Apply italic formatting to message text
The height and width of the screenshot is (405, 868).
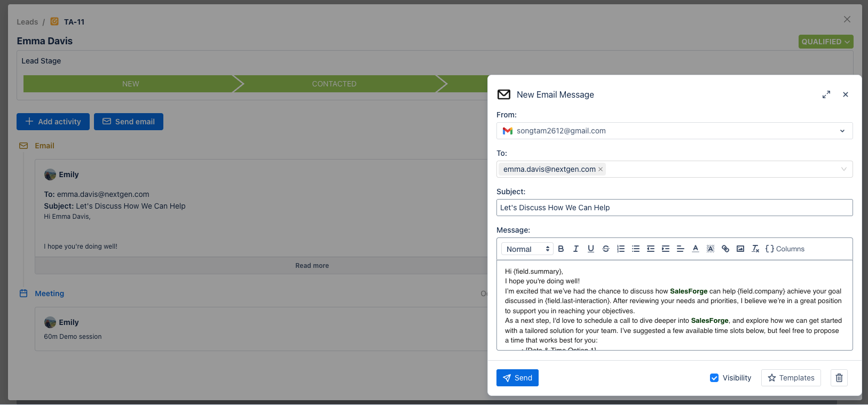(575, 249)
